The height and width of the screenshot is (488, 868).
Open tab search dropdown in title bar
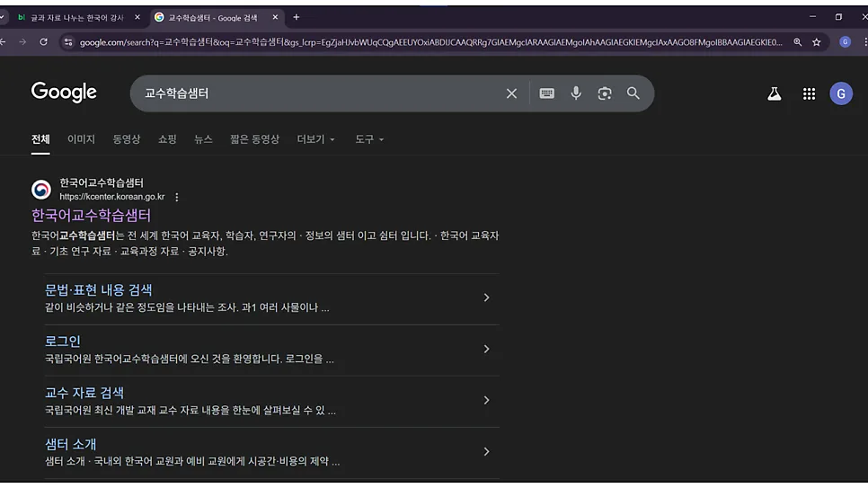point(2,17)
